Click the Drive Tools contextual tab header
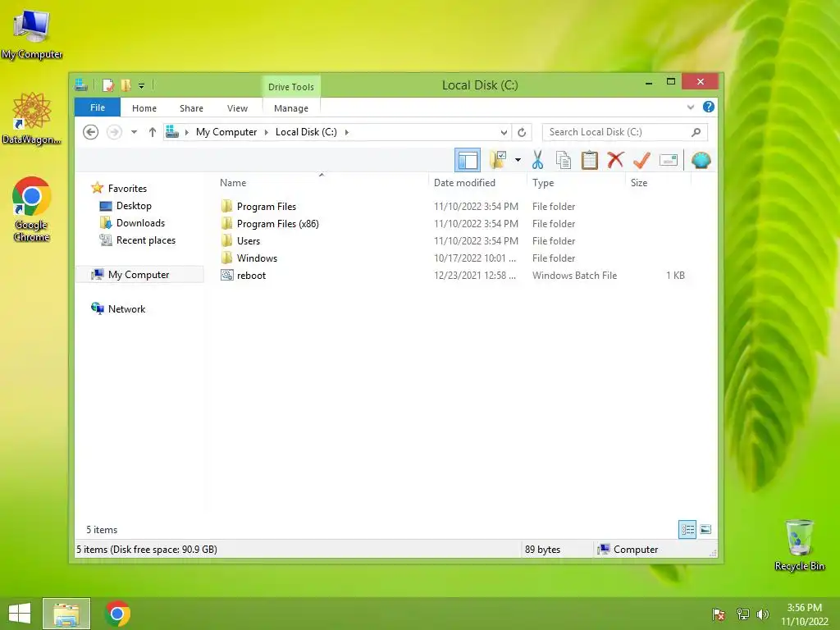Viewport: 840px width, 630px height. pyautogui.click(x=291, y=87)
